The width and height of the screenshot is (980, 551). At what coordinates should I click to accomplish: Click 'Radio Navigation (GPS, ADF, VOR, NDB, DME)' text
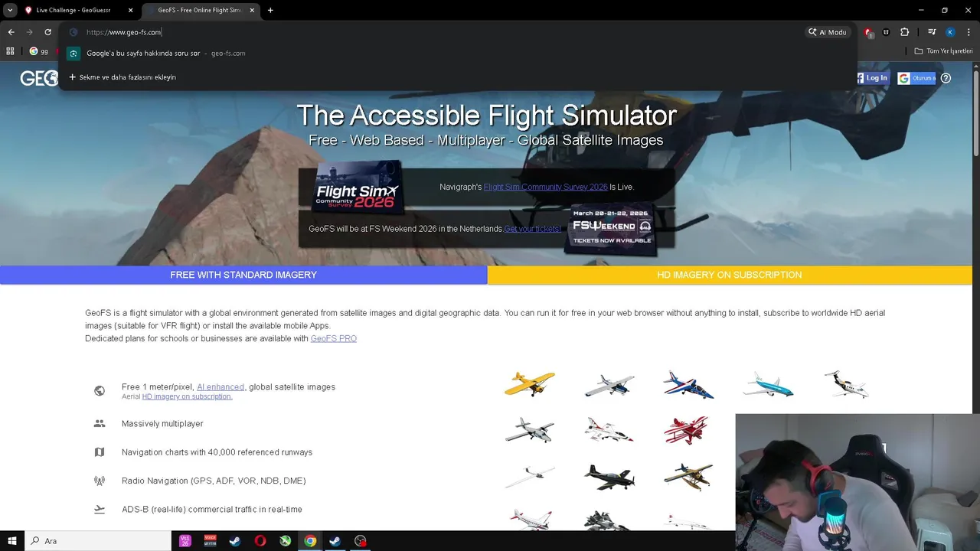pyautogui.click(x=214, y=481)
